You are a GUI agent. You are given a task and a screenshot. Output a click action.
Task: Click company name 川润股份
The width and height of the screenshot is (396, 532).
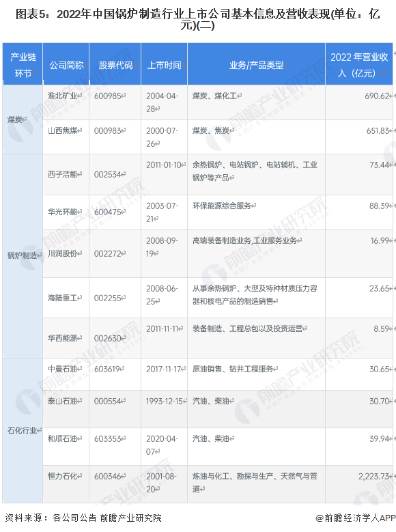click(63, 253)
